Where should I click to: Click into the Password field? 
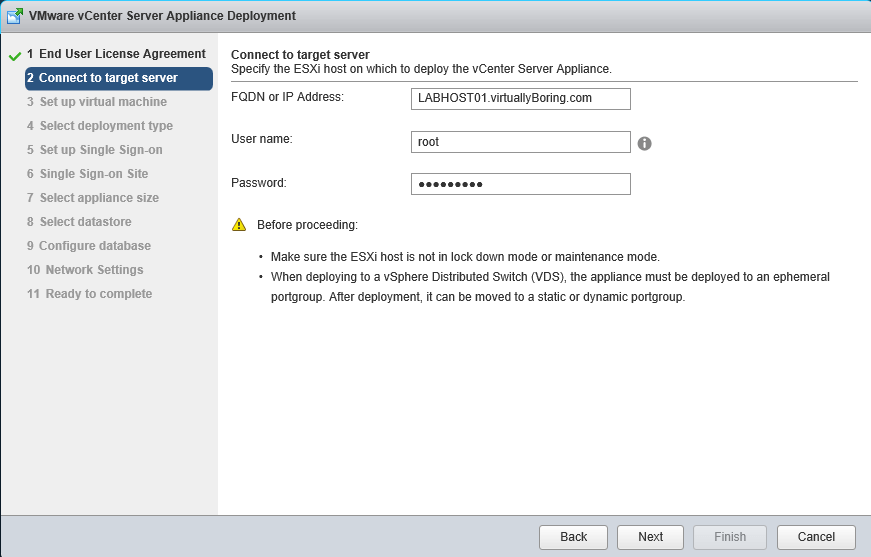[520, 184]
